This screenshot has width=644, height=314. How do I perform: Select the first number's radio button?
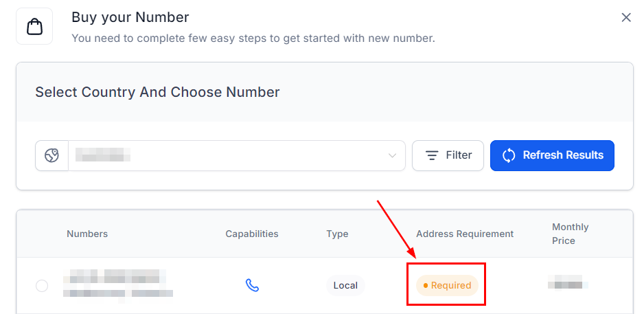[42, 286]
